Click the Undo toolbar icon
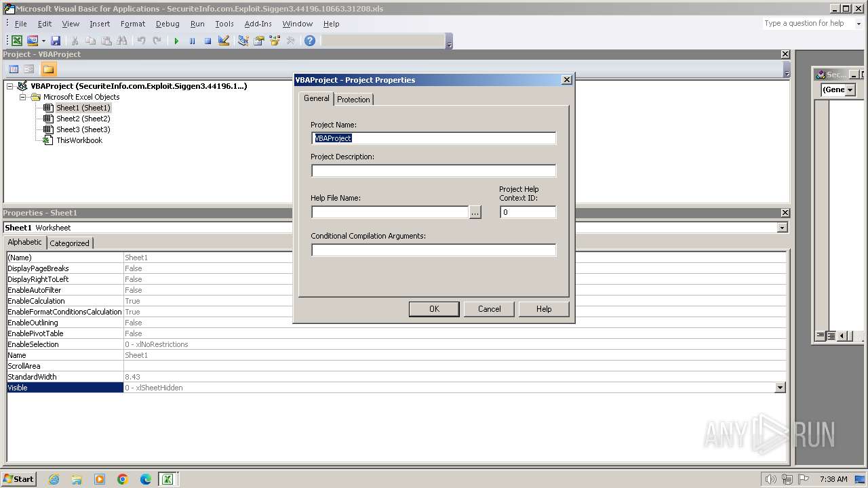The image size is (868, 488). pyautogui.click(x=141, y=41)
